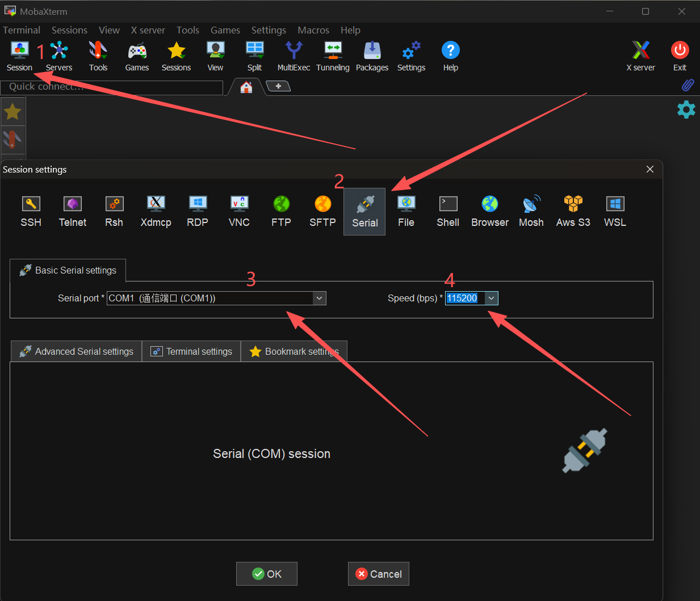
Task: Expand the Serial port dropdown arrow
Action: [319, 298]
